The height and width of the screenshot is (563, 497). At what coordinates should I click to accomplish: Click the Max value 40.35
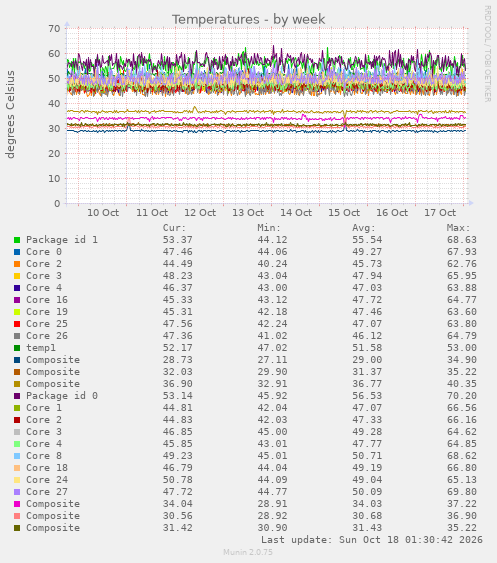pyautogui.click(x=462, y=384)
